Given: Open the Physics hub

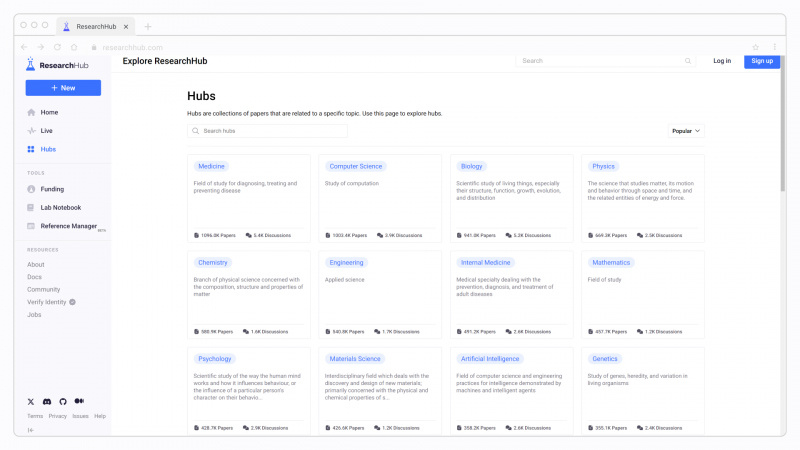Looking at the screenshot, I should pos(603,166).
